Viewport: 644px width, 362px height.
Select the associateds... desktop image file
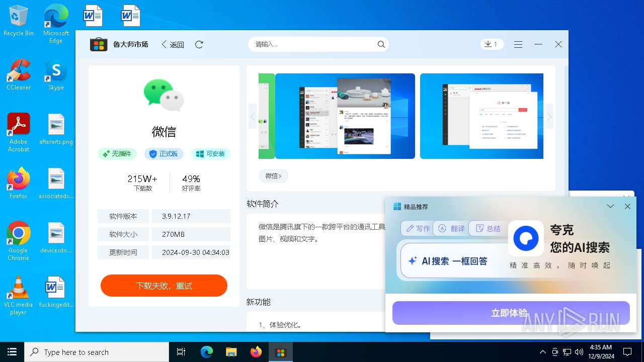click(x=56, y=184)
